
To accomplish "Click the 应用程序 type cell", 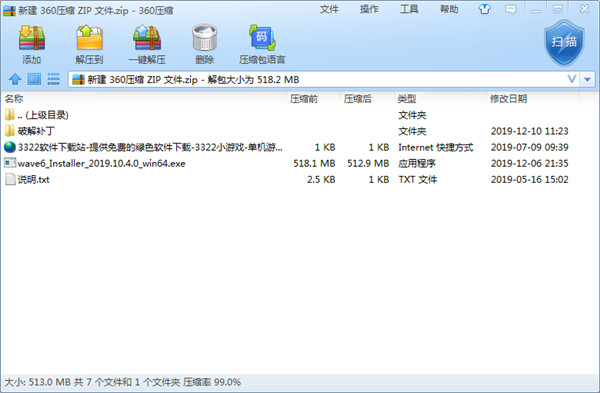I will point(417,163).
